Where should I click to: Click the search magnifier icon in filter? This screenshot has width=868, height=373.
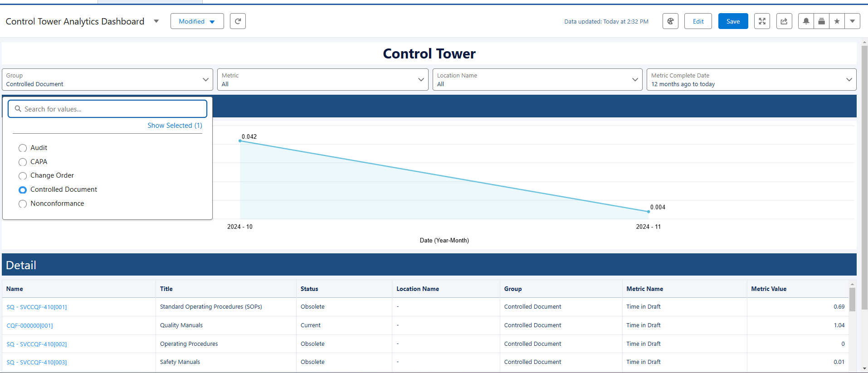tap(18, 109)
